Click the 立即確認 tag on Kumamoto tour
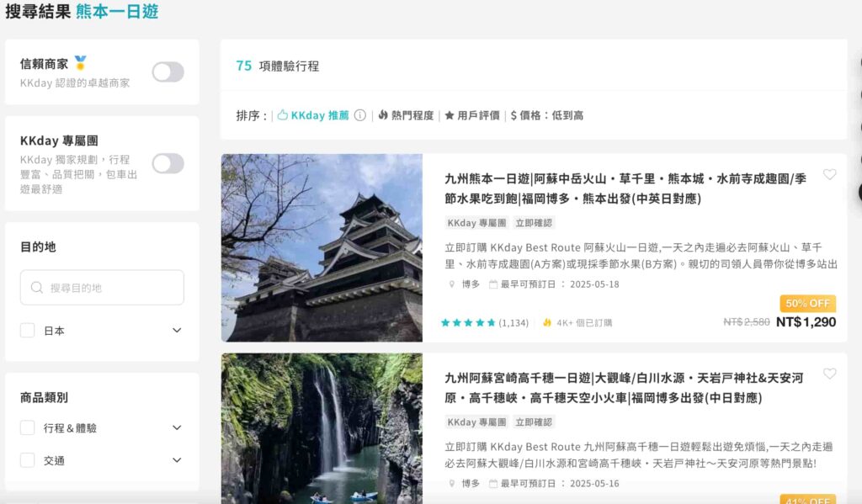The image size is (862, 504). pyautogui.click(x=534, y=223)
